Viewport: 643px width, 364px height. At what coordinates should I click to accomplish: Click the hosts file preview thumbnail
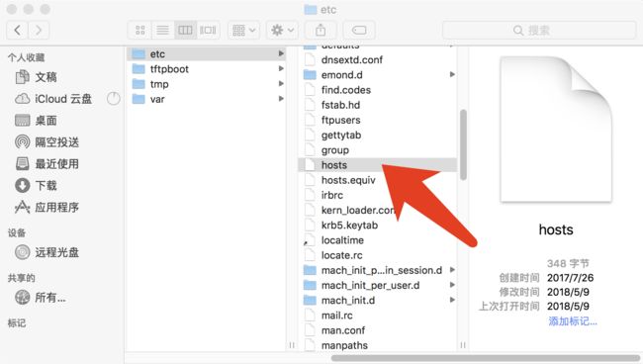pos(556,130)
